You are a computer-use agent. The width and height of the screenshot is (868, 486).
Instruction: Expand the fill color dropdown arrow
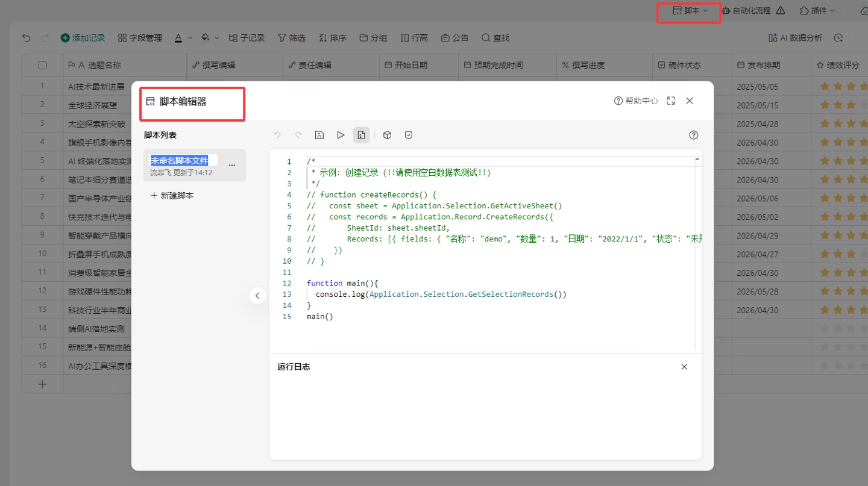[x=217, y=38]
